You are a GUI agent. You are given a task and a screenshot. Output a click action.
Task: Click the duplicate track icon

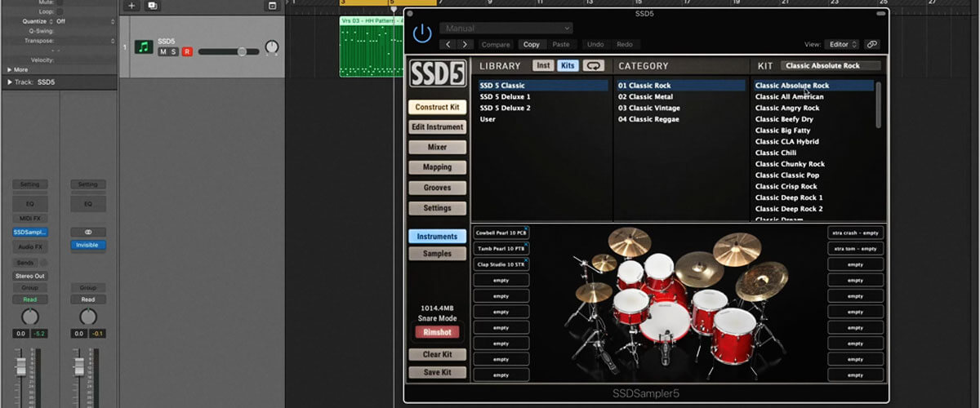tap(153, 6)
